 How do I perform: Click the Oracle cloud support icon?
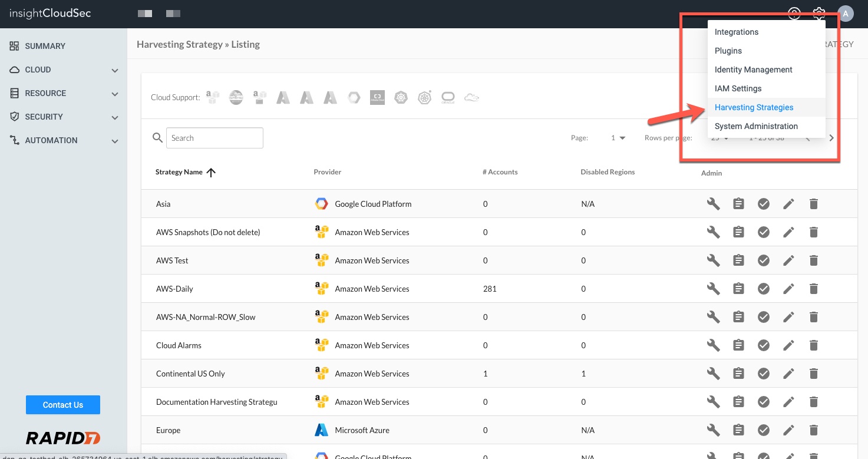(x=448, y=97)
